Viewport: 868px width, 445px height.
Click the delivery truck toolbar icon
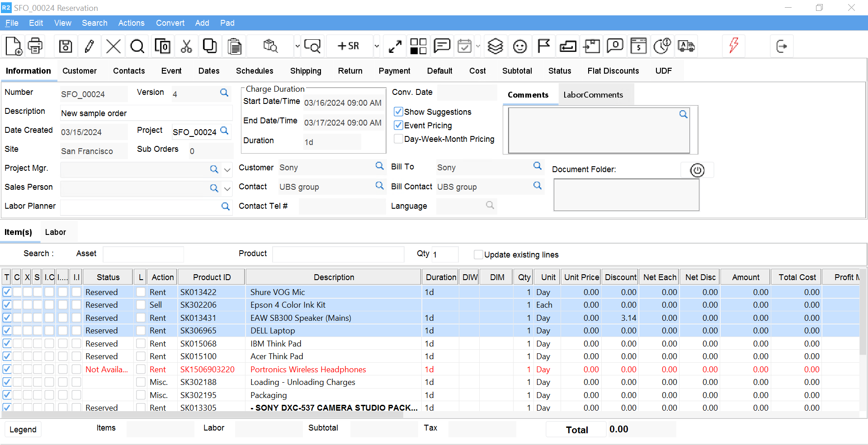[x=686, y=46]
